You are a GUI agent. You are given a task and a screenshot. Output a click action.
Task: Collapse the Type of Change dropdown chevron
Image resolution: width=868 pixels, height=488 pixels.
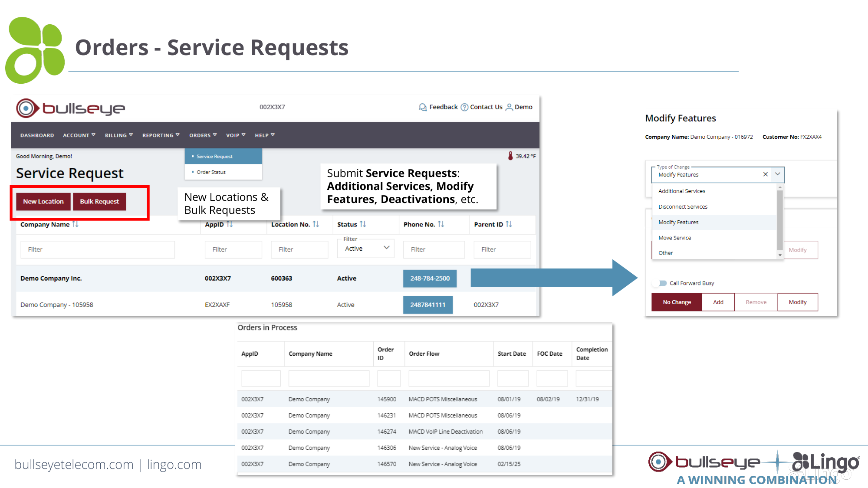[x=778, y=174]
